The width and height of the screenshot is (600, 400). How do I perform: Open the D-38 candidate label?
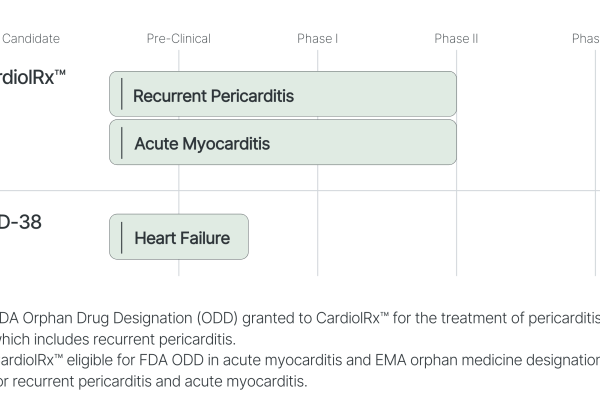coord(20,222)
